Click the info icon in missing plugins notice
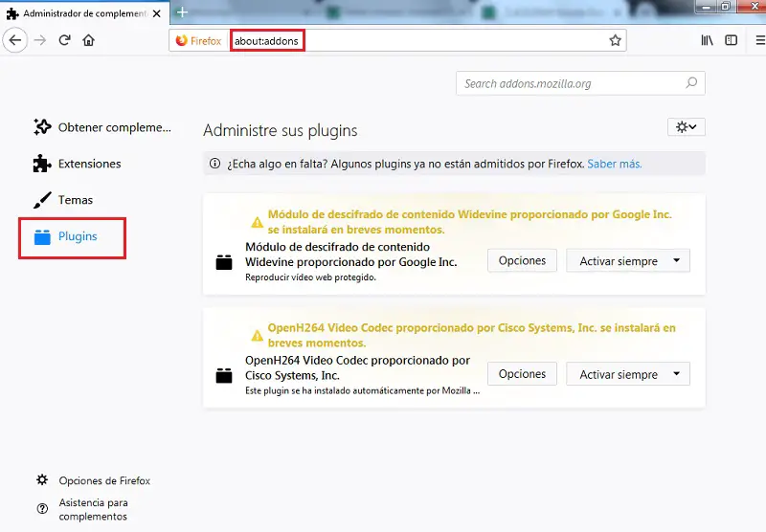Image resolution: width=766 pixels, height=532 pixels. pyautogui.click(x=214, y=164)
